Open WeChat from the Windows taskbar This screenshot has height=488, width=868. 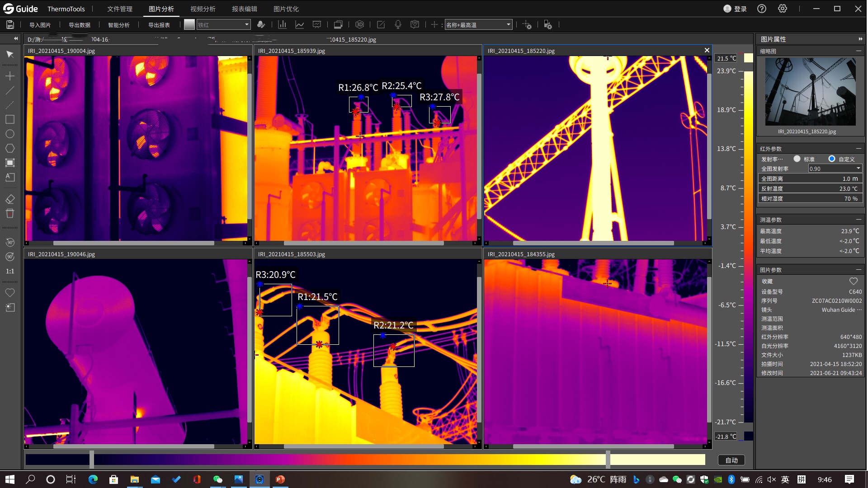217,479
